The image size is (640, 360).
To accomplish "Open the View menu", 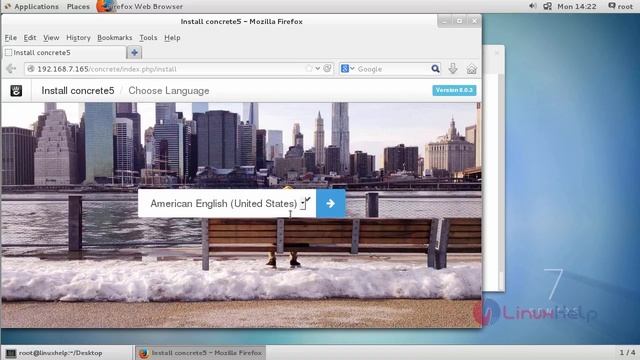I will [51, 38].
